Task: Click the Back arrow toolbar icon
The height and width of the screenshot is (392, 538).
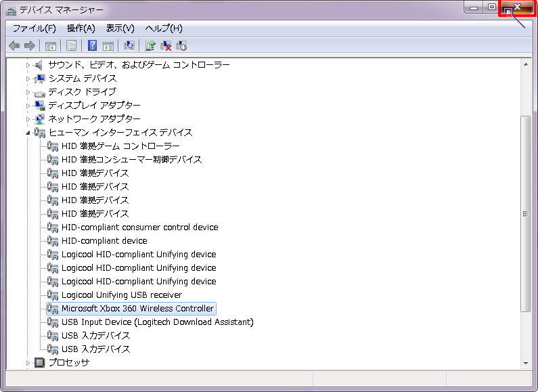Action: (x=14, y=45)
